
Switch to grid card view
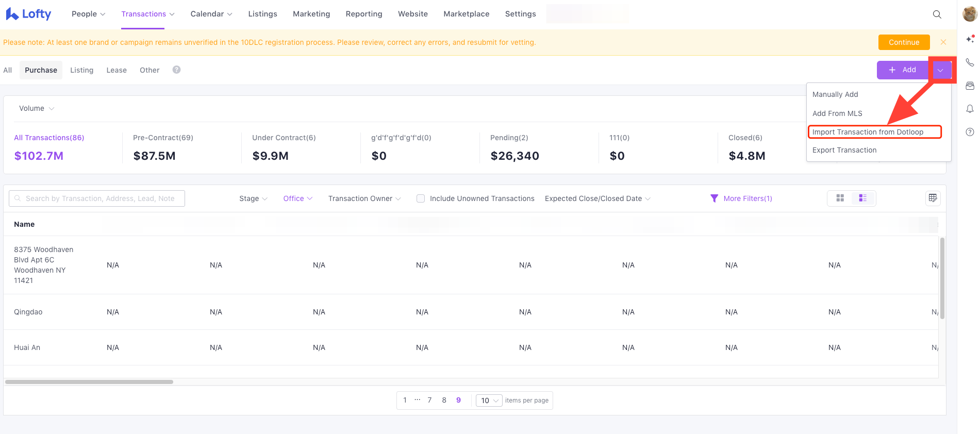tap(840, 198)
